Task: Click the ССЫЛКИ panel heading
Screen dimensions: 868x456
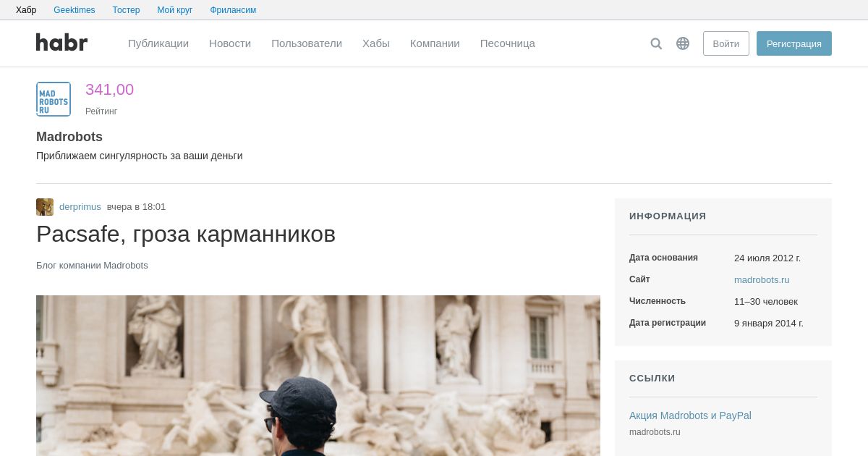Action: [652, 379]
